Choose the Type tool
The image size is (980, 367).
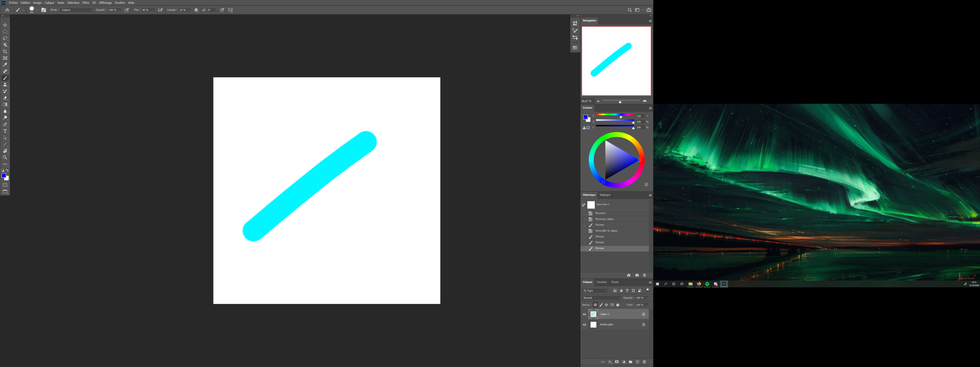click(x=5, y=131)
